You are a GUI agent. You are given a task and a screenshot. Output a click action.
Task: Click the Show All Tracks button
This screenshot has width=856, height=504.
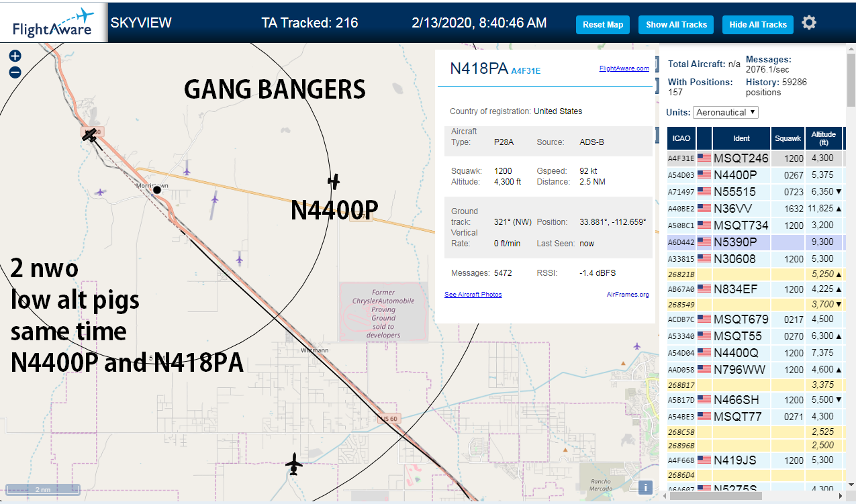click(676, 25)
